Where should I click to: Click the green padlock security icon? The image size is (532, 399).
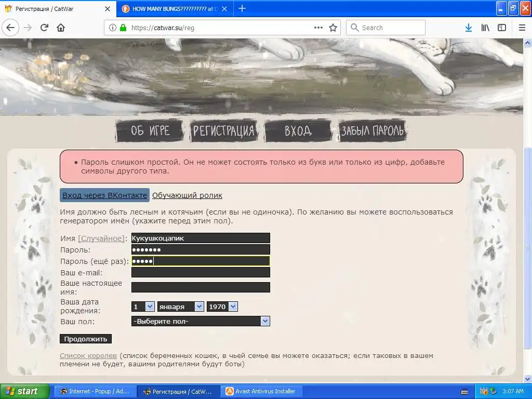tap(123, 28)
